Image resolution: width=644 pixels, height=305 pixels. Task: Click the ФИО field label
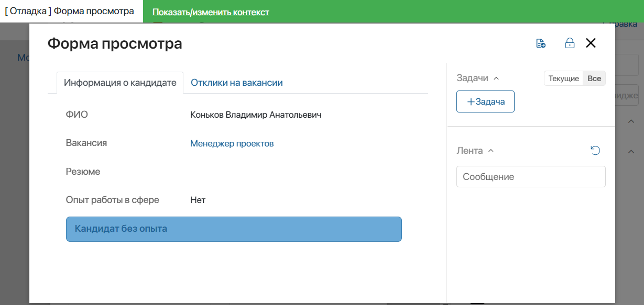pyautogui.click(x=77, y=115)
